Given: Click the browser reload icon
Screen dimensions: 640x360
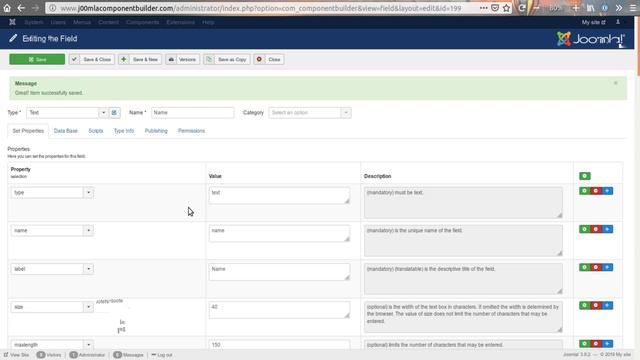Looking at the screenshot, I should coord(522,8).
